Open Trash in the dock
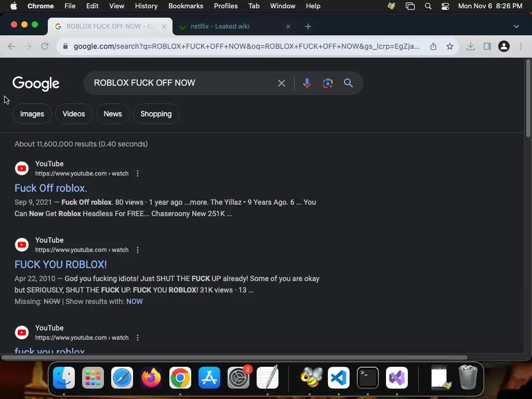The width and height of the screenshot is (532, 399). (468, 377)
